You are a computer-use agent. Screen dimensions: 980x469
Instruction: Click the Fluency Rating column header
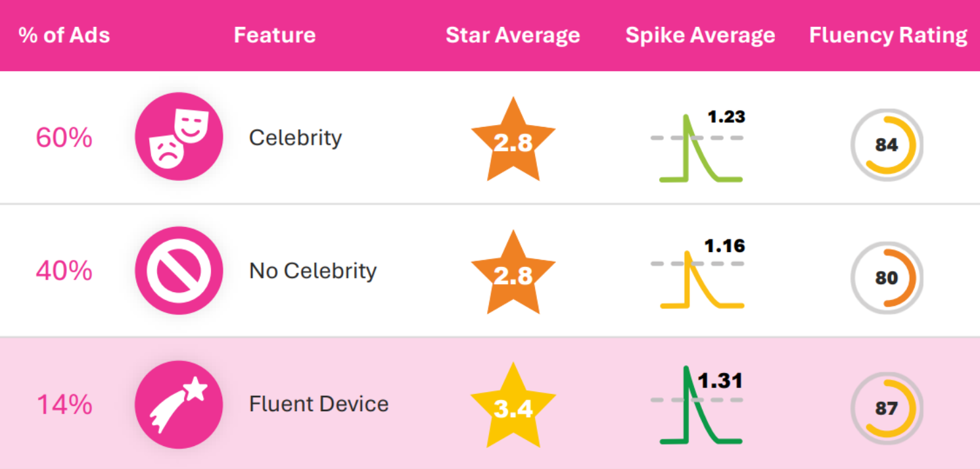point(888,35)
